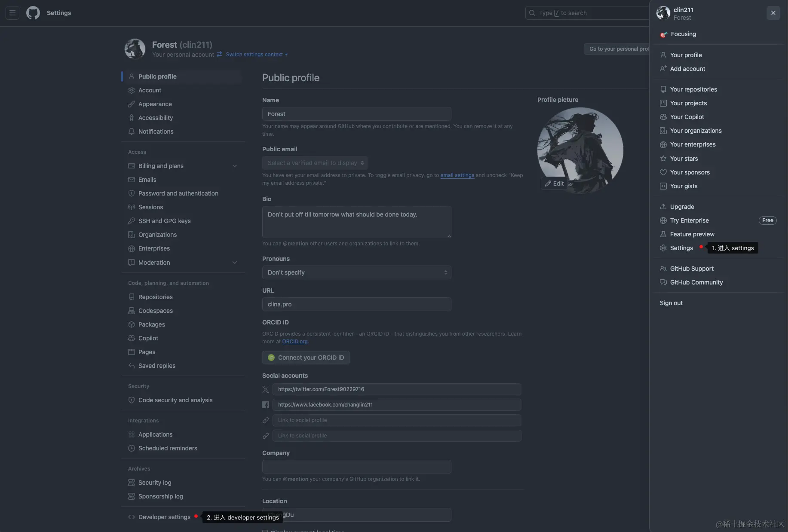788x532 pixels.
Task: Click the Copilot icon in settings sidebar
Action: pyautogui.click(x=132, y=338)
